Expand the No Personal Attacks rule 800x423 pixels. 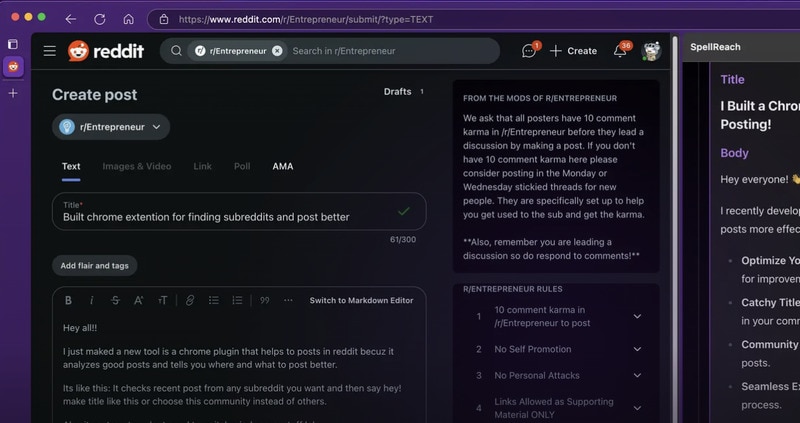tap(637, 376)
